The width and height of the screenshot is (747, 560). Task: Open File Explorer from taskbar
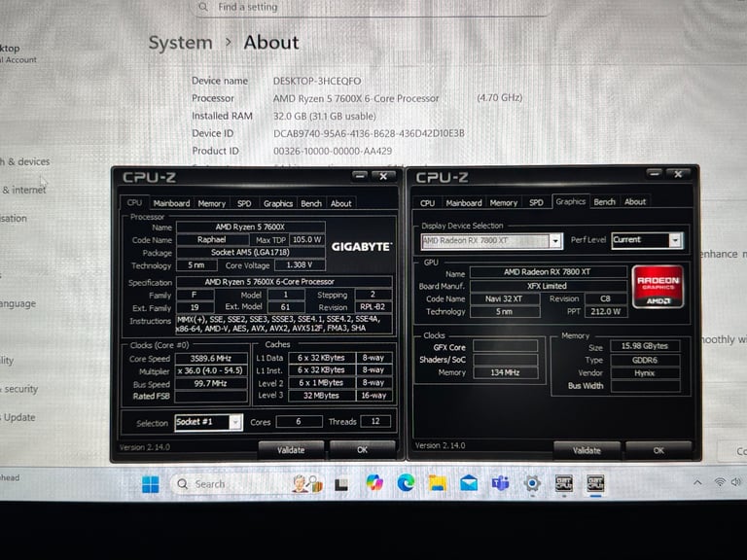point(438,483)
